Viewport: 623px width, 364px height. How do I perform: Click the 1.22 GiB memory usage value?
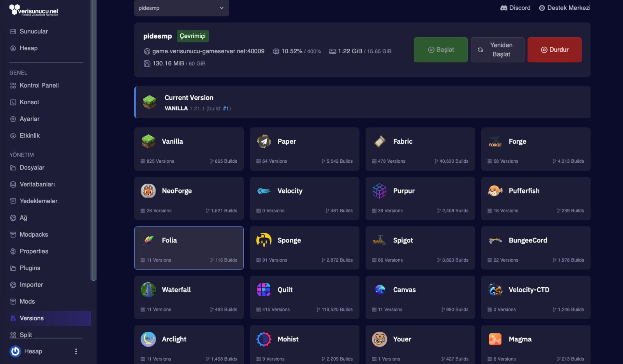pyautogui.click(x=350, y=51)
